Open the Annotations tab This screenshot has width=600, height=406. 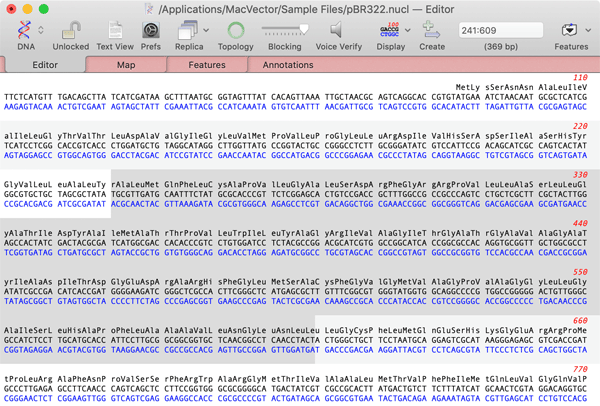click(x=288, y=65)
